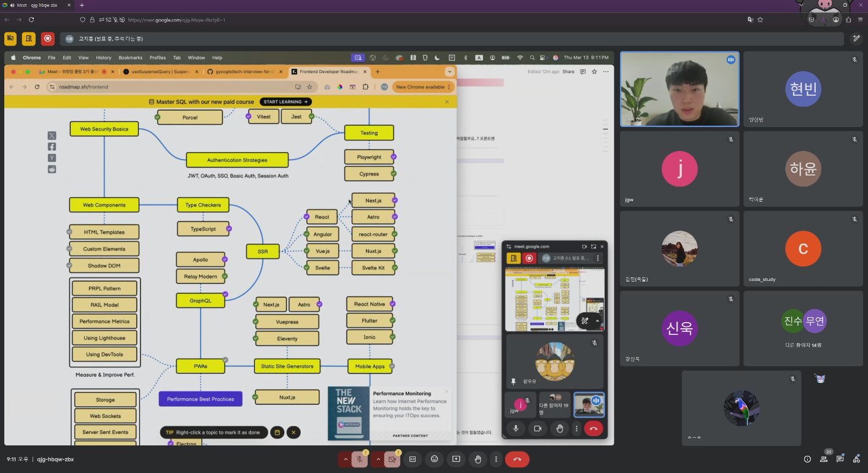This screenshot has height=473, width=868.
Task: Click the red record indicator at top left
Action: pos(47,39)
